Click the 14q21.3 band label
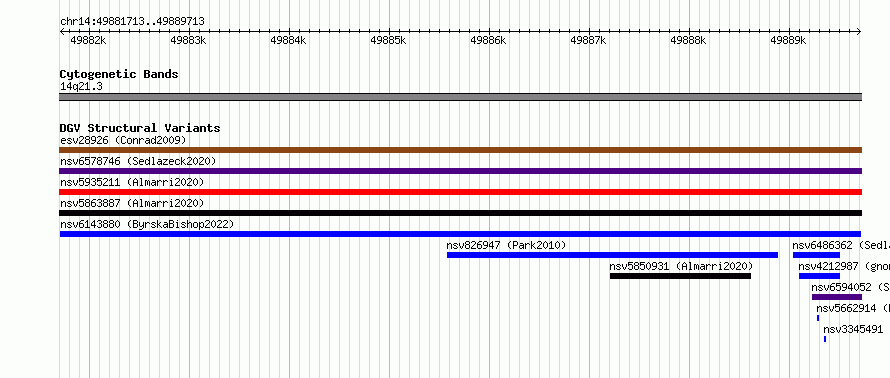This screenshot has width=890, height=378. pyautogui.click(x=81, y=86)
